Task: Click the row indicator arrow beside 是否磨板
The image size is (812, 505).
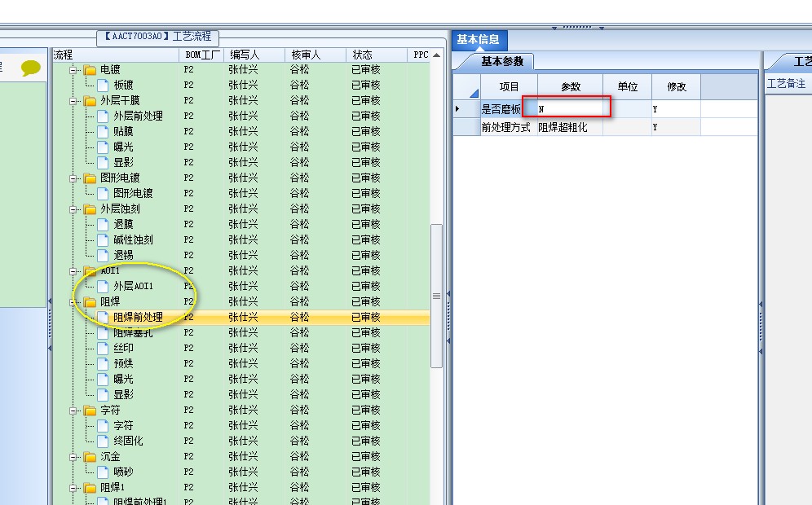Action: pyautogui.click(x=457, y=108)
